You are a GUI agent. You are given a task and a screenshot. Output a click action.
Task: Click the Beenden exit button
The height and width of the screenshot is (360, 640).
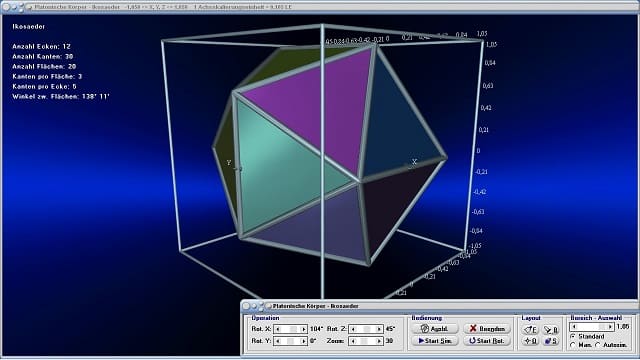click(487, 329)
